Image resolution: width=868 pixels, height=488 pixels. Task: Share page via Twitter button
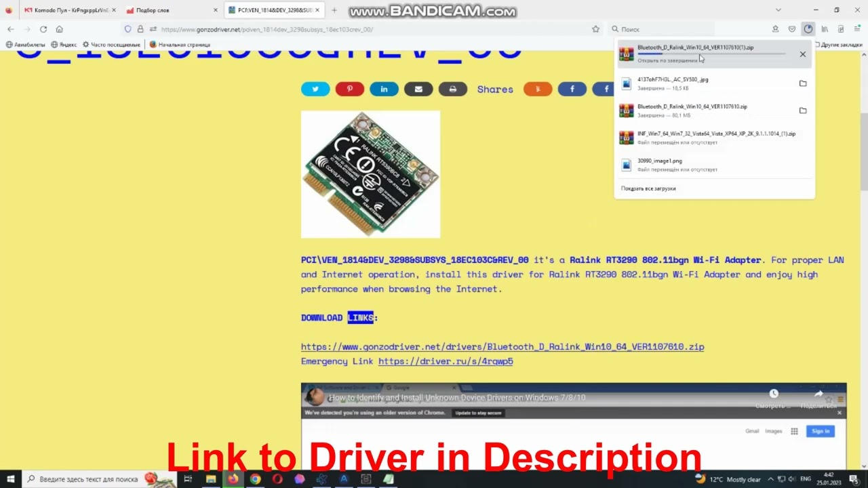(315, 89)
